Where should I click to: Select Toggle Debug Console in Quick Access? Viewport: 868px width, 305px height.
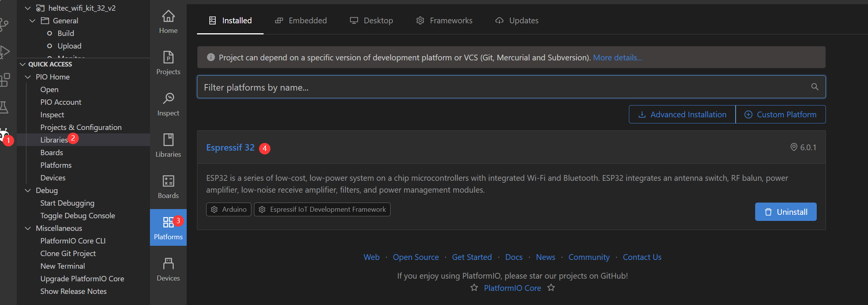[78, 216]
